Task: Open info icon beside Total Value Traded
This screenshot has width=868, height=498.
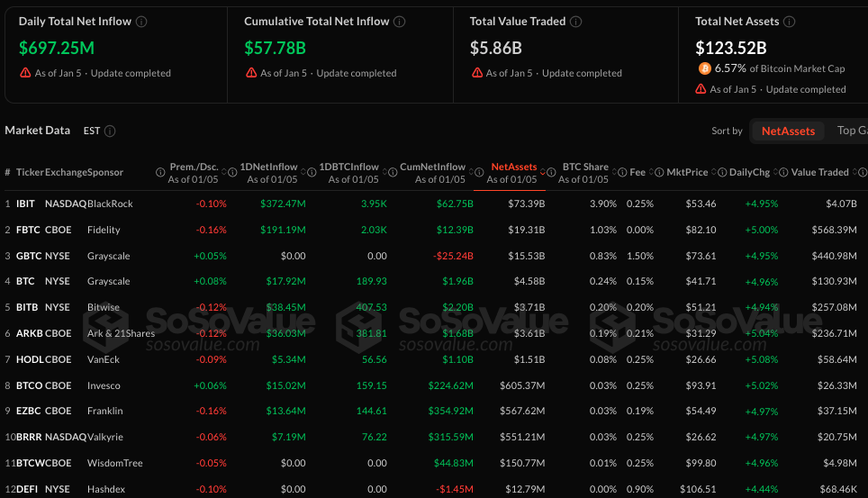Action: point(575,22)
